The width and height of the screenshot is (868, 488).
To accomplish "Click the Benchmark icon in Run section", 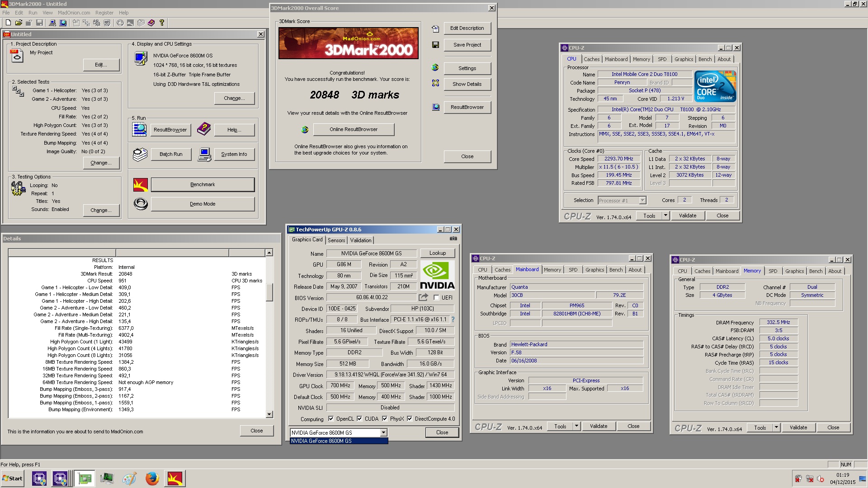I will (141, 184).
